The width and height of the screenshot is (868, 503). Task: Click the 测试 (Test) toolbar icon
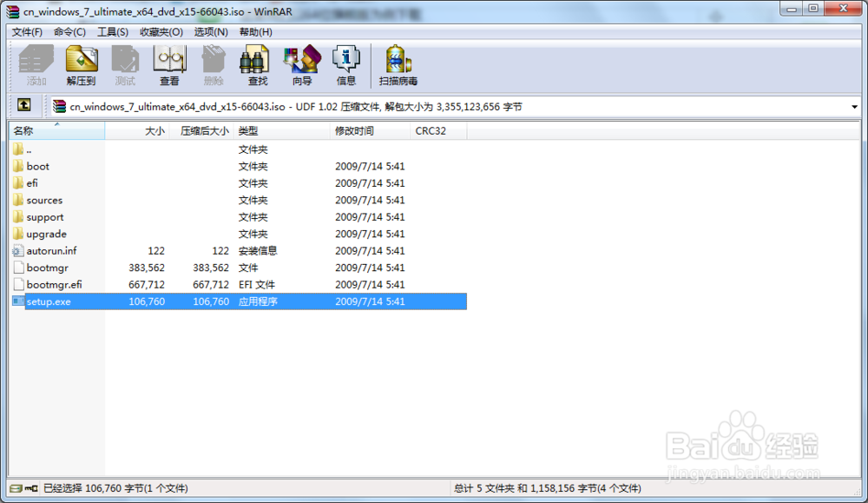coord(125,65)
